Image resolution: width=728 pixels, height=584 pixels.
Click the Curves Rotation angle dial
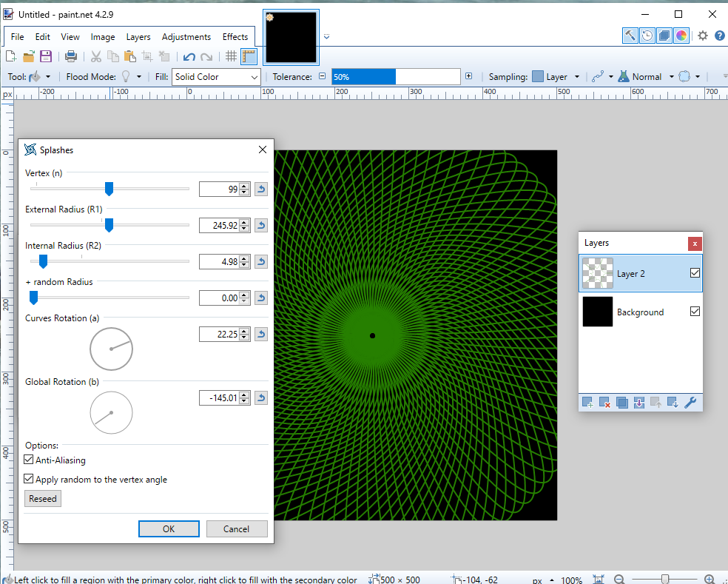112,349
